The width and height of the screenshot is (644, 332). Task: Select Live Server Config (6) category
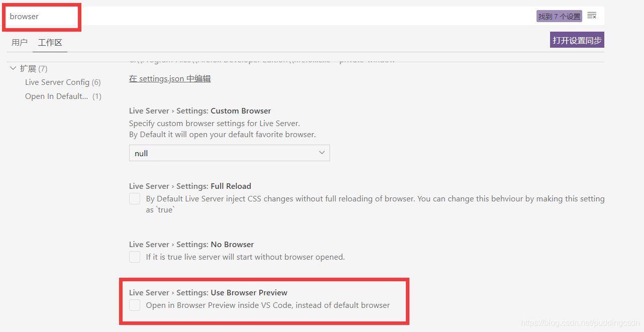point(63,82)
